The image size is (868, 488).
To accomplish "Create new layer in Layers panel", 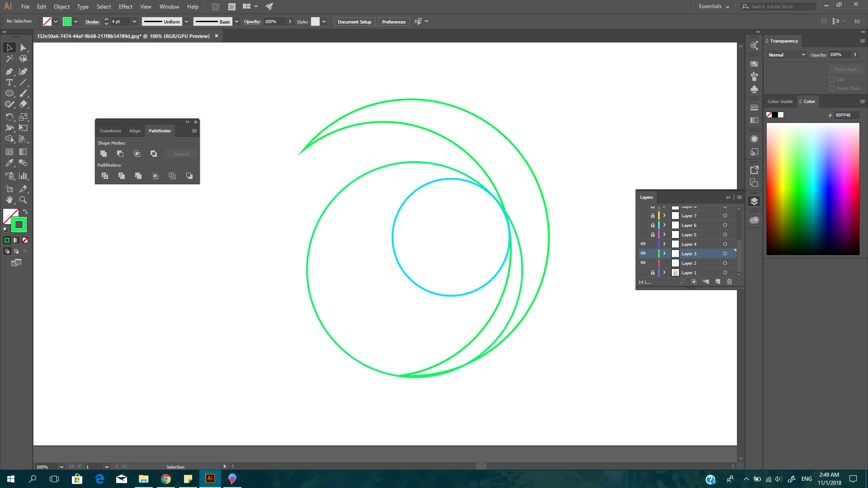I will pyautogui.click(x=717, y=282).
